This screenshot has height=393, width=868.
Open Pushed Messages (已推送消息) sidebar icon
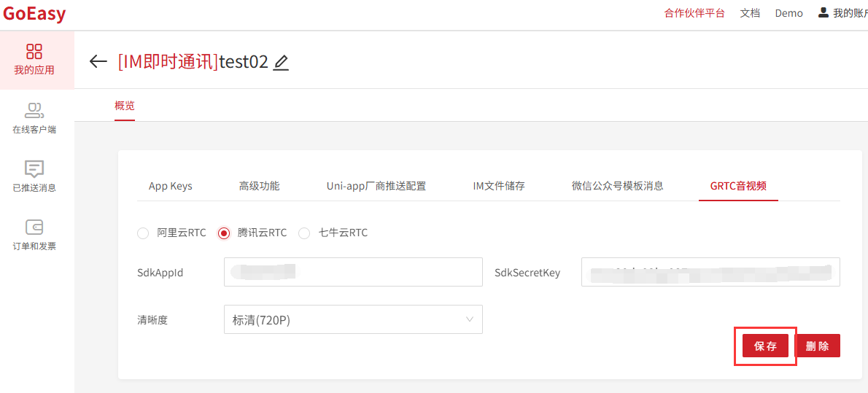click(34, 169)
